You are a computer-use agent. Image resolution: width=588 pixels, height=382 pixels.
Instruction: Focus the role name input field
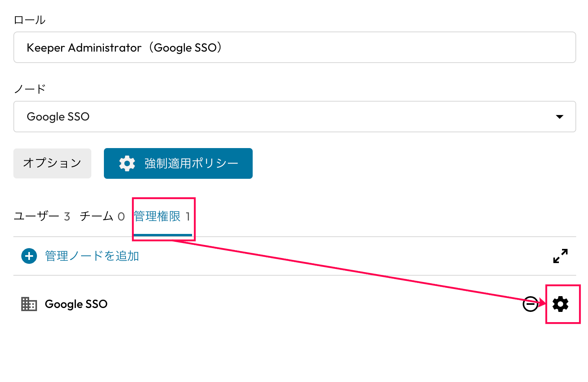coord(295,47)
